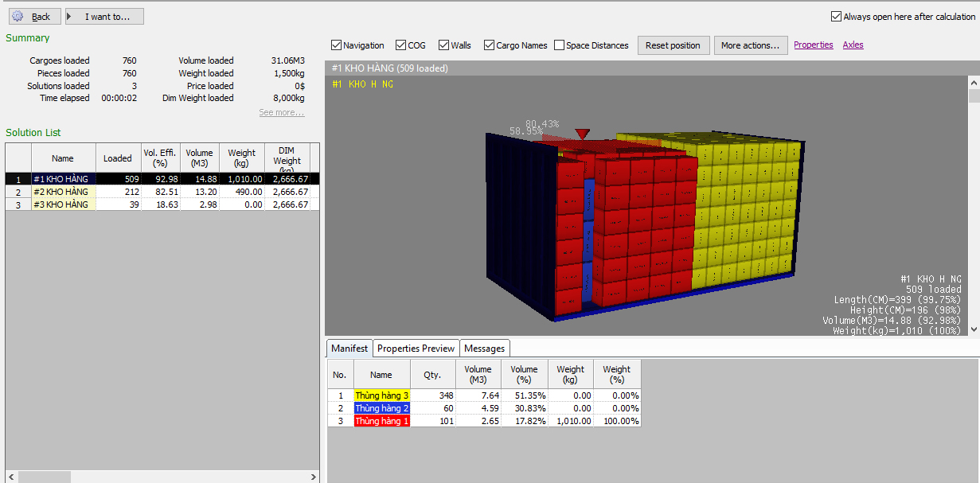
Task: Click the 3D view scroll-up arrow
Action: click(x=974, y=82)
